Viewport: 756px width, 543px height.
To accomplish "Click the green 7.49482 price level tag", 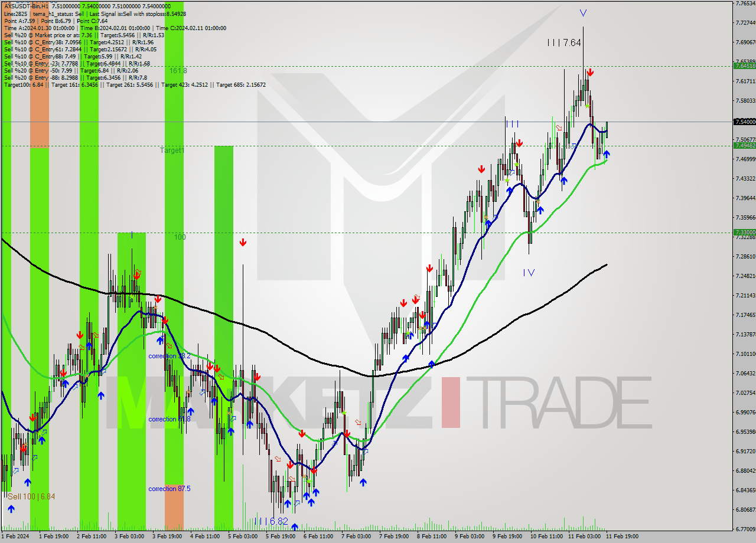I will click(x=744, y=145).
